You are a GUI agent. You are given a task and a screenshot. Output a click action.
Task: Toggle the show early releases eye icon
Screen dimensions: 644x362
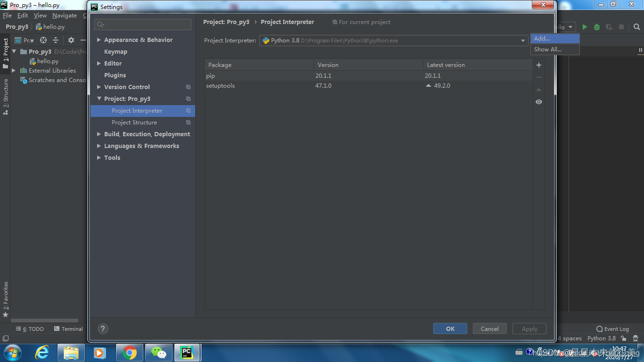pos(539,102)
